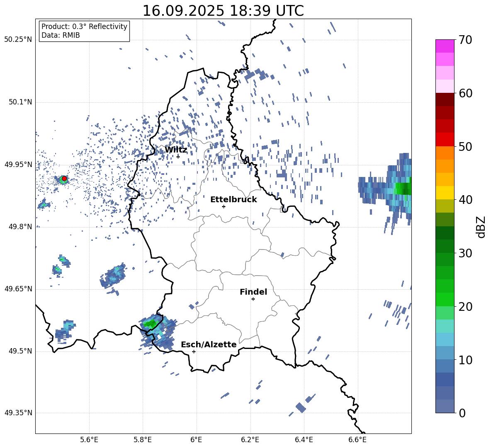Click the 5.8°E longitude label
Screen dimensions: 491x448
click(x=143, y=440)
